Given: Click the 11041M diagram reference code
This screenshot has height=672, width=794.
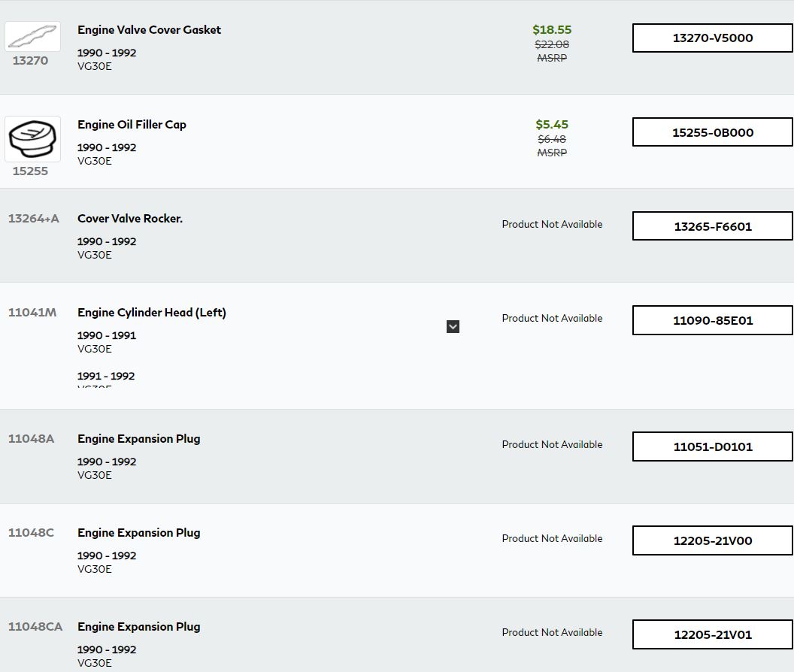Looking at the screenshot, I should pyautogui.click(x=32, y=313).
